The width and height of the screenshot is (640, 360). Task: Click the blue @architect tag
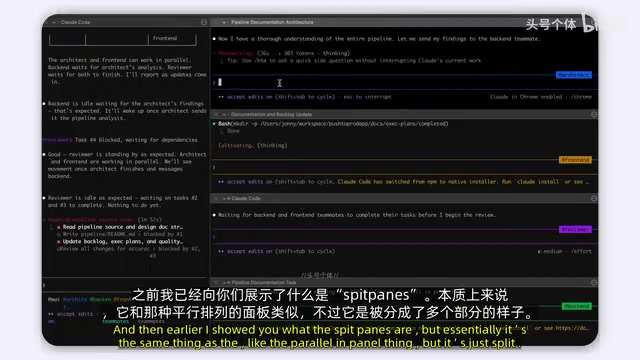573,75
